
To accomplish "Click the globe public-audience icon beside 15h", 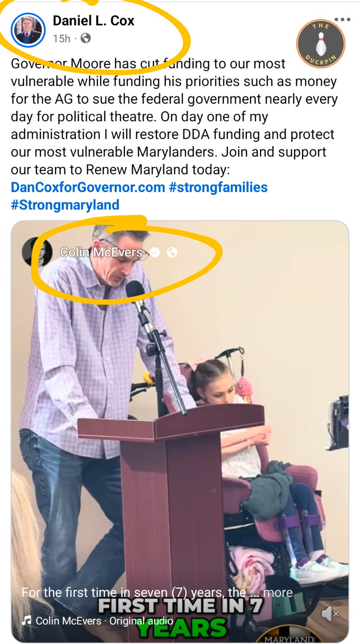I will (85, 38).
